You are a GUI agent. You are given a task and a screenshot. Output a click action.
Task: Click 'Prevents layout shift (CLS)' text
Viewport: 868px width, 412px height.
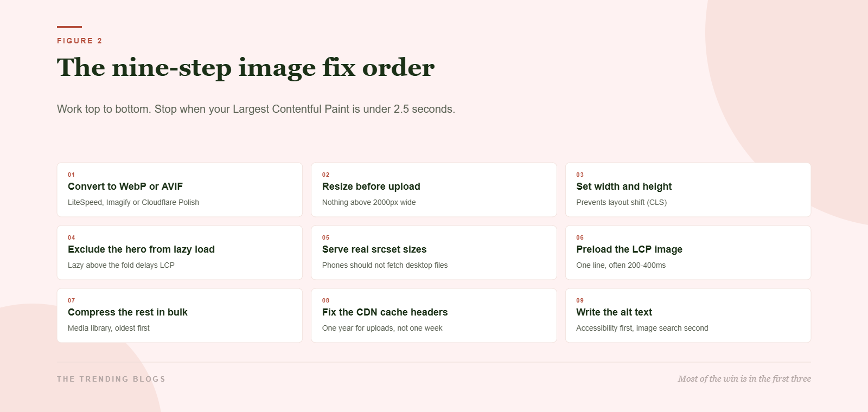(621, 202)
